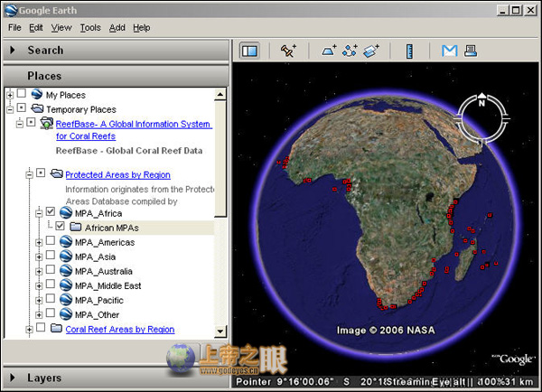Viewport: 542px width, 392px height.
Task: Click the MPA_Other globe icon
Action: coord(66,314)
